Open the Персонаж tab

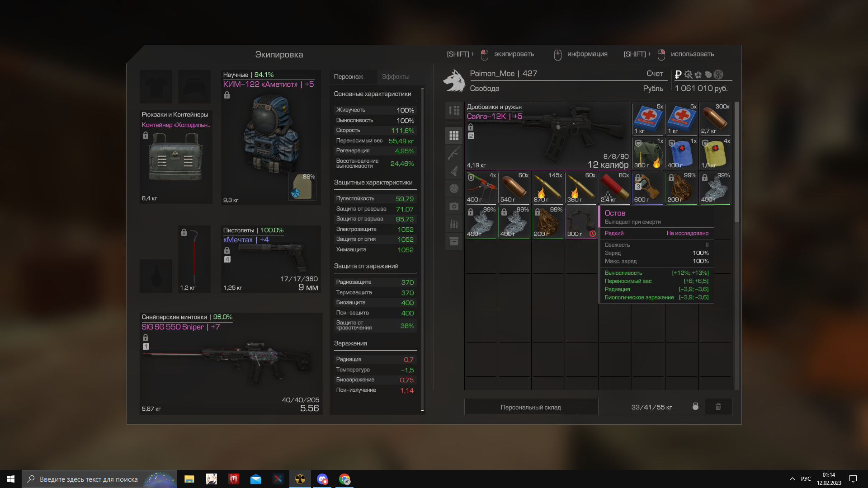point(349,76)
